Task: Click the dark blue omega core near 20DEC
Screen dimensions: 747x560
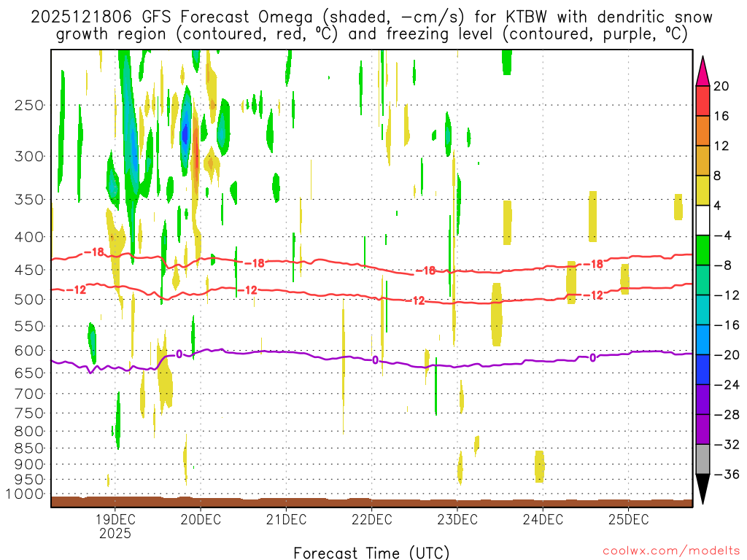Action: click(x=185, y=133)
